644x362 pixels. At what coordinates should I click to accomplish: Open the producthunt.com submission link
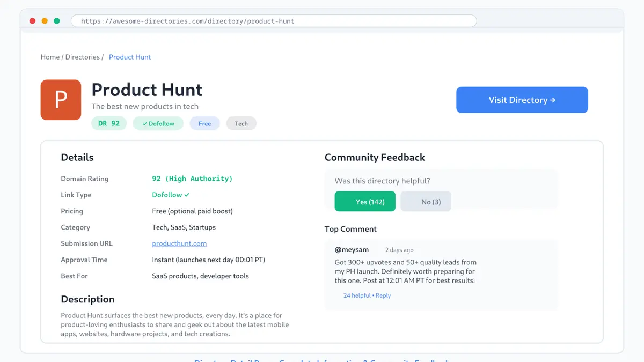coord(179,243)
